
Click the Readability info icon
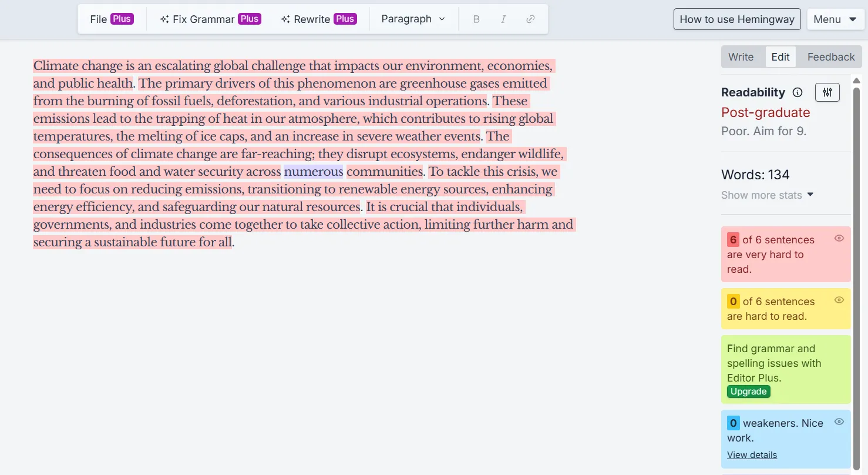click(797, 92)
